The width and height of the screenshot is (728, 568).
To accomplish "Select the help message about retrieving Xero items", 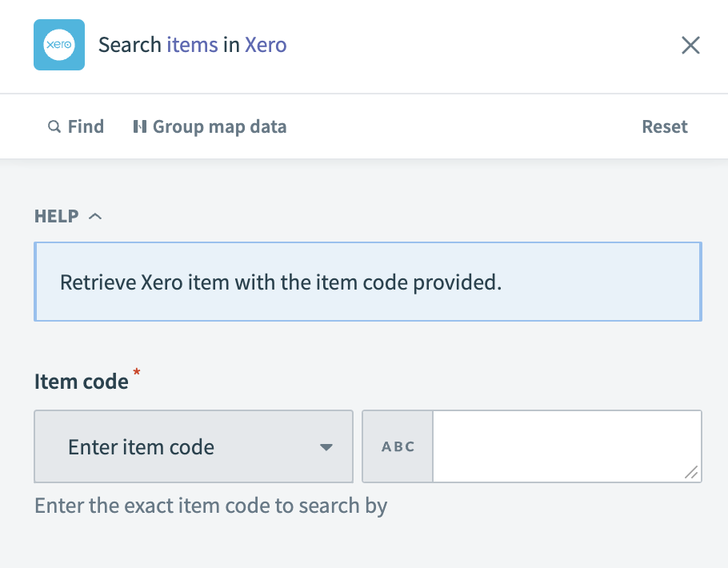I will 278,282.
